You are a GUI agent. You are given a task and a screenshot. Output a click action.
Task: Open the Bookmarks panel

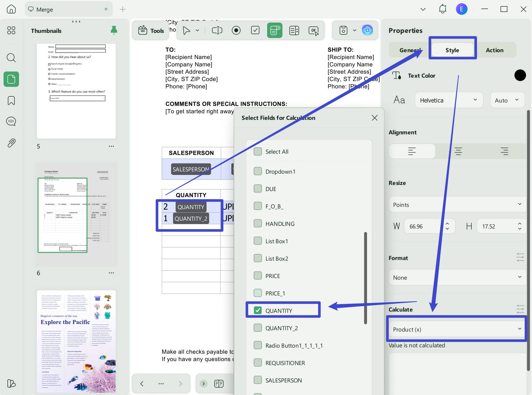point(11,101)
